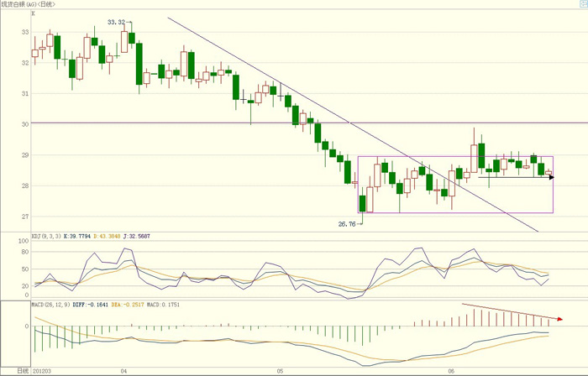588x376 pixels.
Task: Click the 26.76 low price label
Action: point(347,224)
